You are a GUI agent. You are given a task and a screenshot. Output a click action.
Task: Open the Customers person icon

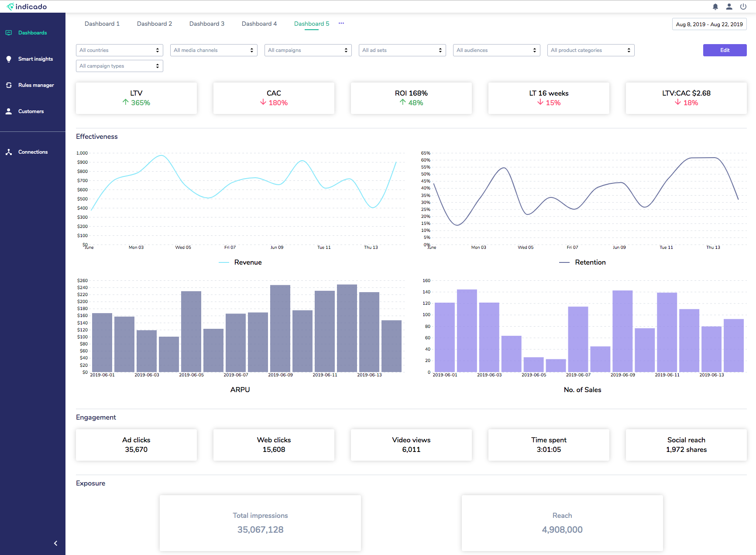click(x=9, y=111)
